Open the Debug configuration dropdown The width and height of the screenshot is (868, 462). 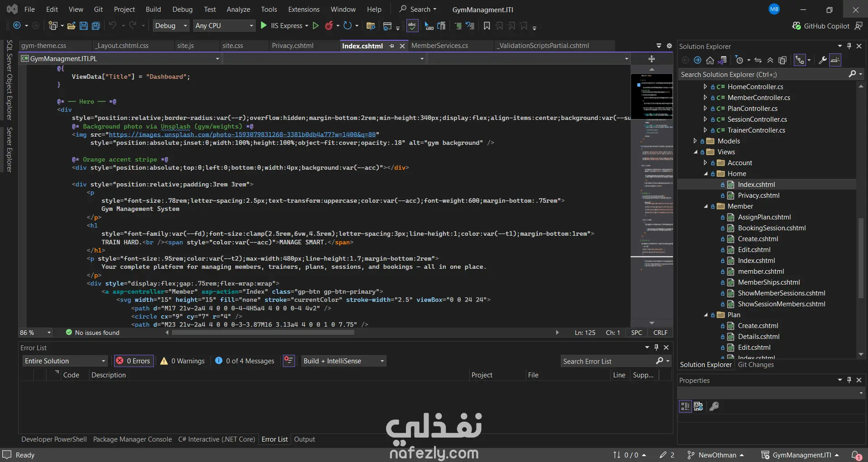point(171,26)
